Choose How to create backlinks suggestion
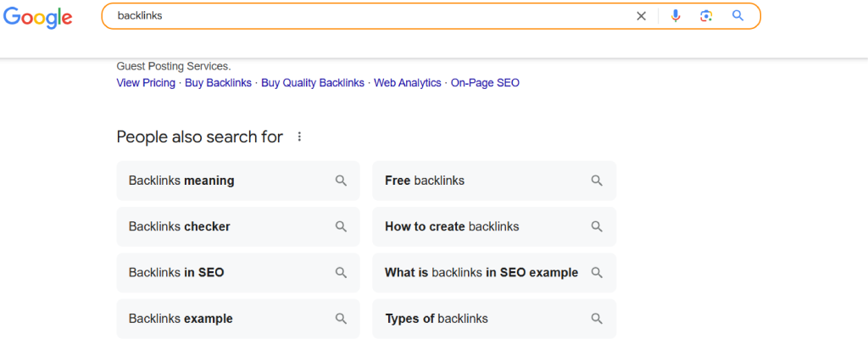Viewport: 868px width, 356px height. coord(494,226)
